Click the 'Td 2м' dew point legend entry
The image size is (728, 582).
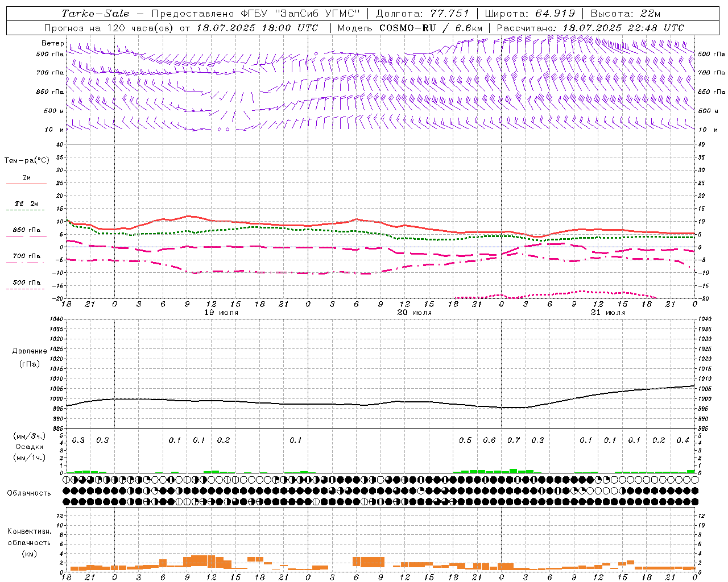[x=27, y=203]
